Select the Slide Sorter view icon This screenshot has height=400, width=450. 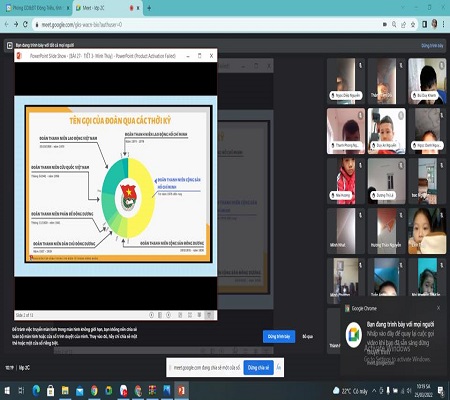pyautogui.click(x=190, y=315)
